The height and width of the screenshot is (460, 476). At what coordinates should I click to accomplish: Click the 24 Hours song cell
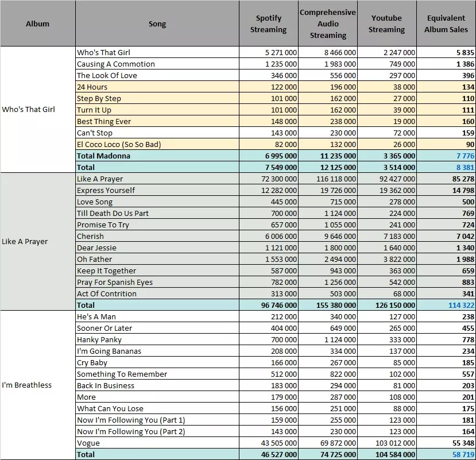tap(157, 87)
